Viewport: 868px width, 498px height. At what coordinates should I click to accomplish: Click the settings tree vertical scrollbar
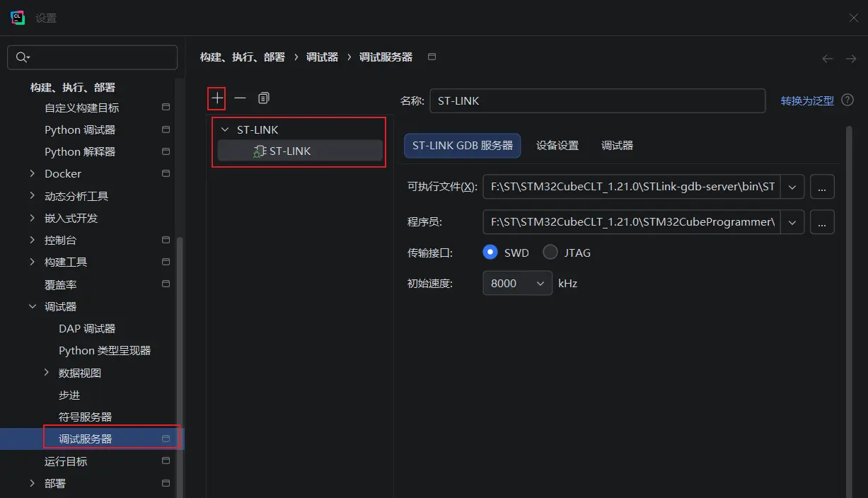tap(180, 368)
